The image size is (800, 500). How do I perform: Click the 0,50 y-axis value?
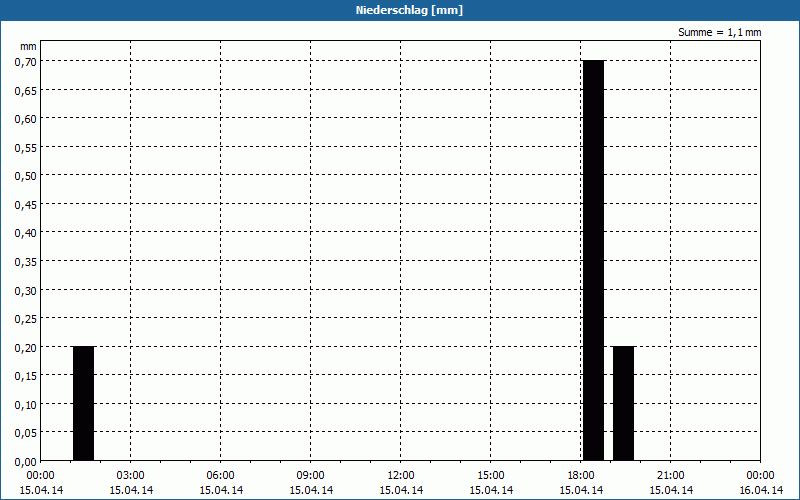pos(26,177)
